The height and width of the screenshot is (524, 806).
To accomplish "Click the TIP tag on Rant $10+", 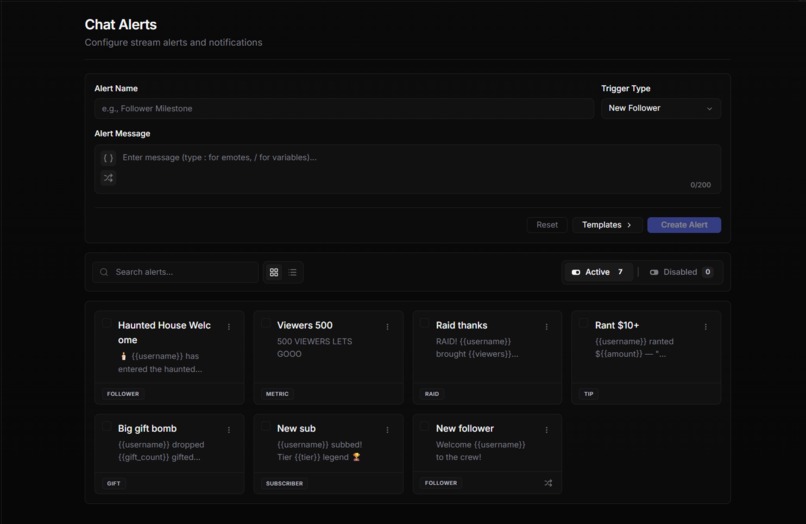I will (589, 394).
